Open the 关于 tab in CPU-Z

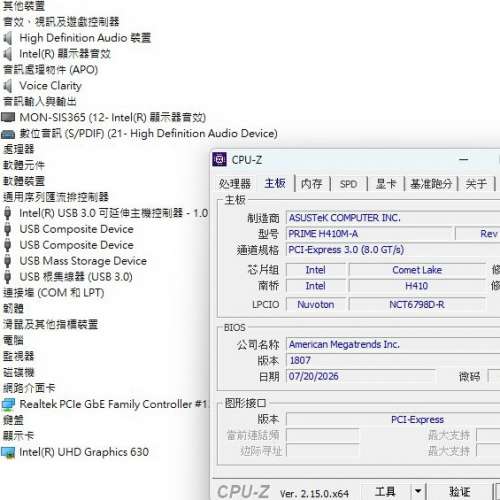(x=476, y=184)
